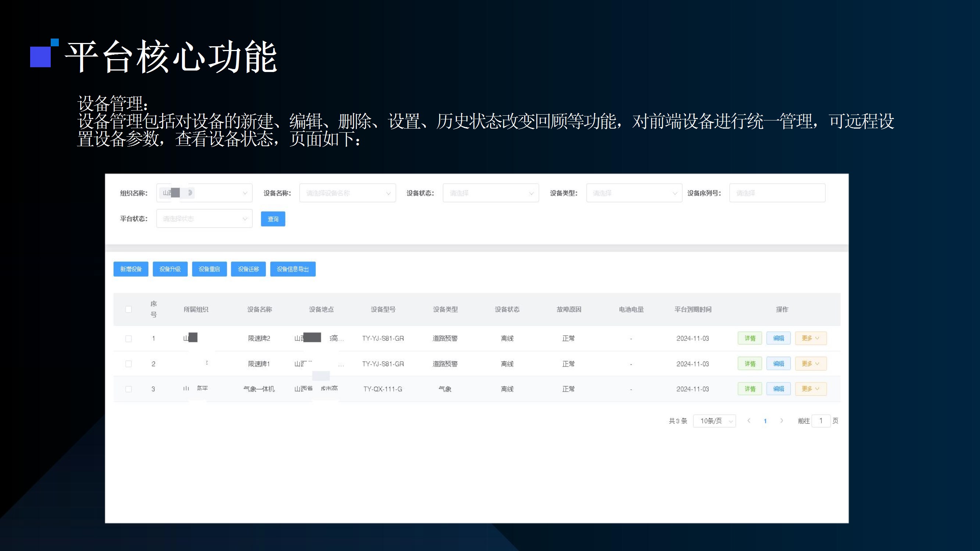The width and height of the screenshot is (980, 551).
Task: Click 编辑 on the 限速牌1 row
Action: click(x=778, y=364)
